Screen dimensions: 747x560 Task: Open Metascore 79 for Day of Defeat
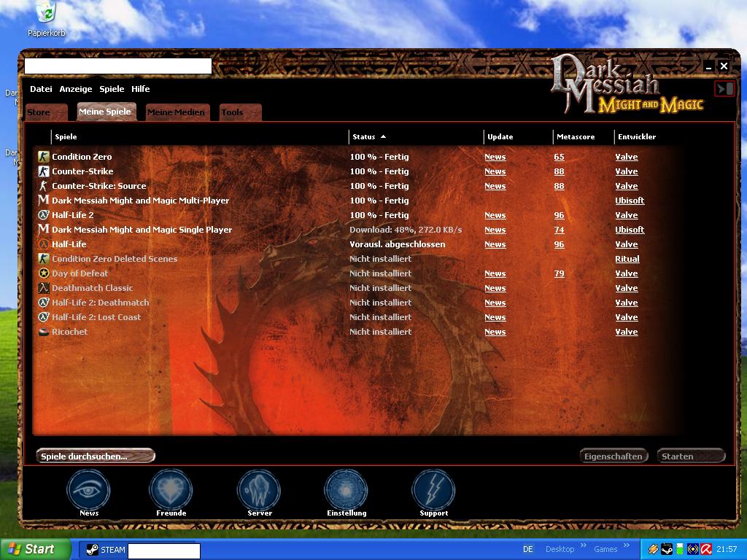tap(559, 273)
